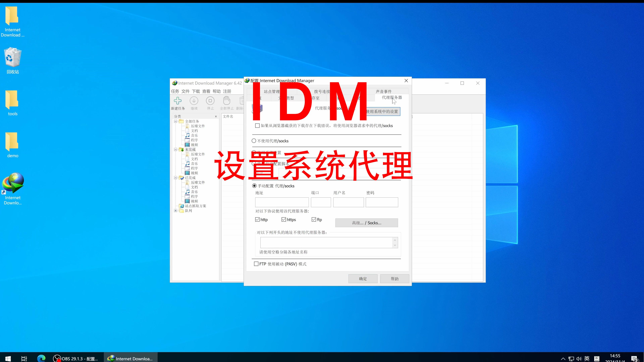Click the 端口 port input field

(321, 202)
